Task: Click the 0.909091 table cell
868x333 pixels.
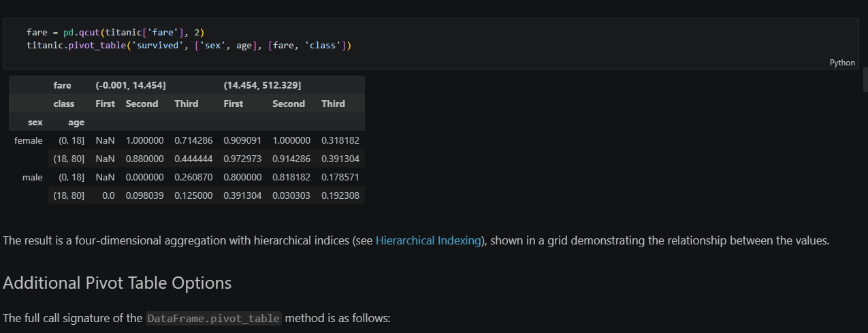Action: (242, 140)
